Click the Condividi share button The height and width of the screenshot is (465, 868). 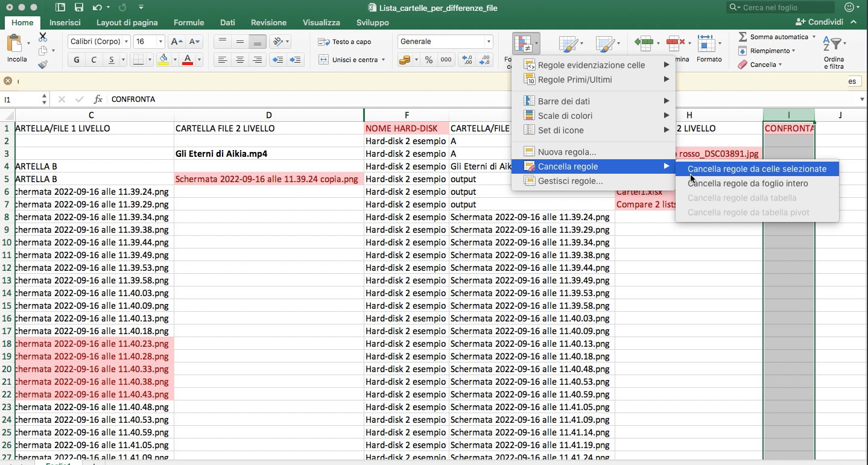(820, 22)
